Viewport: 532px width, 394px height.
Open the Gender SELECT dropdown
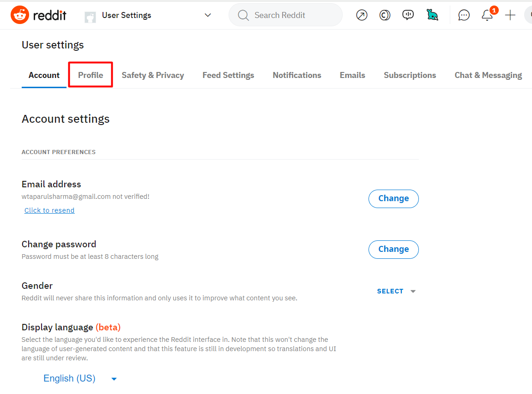click(396, 291)
